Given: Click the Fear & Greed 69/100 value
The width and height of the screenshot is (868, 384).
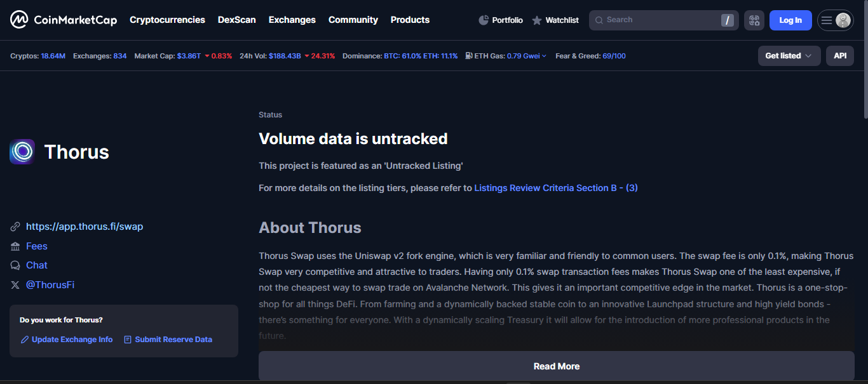Looking at the screenshot, I should click(x=614, y=56).
